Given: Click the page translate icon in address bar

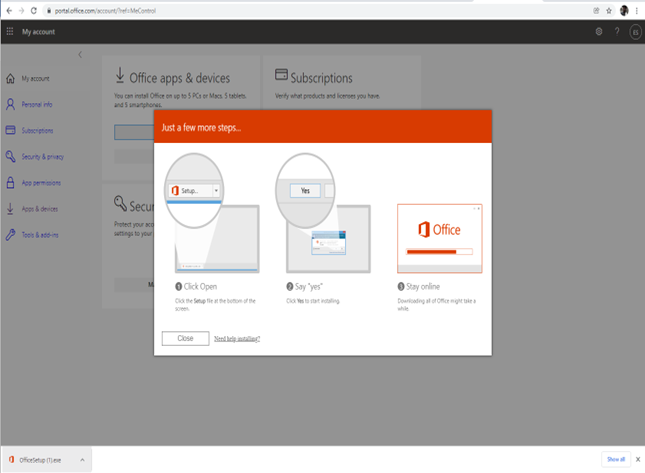Looking at the screenshot, I should (596, 11).
